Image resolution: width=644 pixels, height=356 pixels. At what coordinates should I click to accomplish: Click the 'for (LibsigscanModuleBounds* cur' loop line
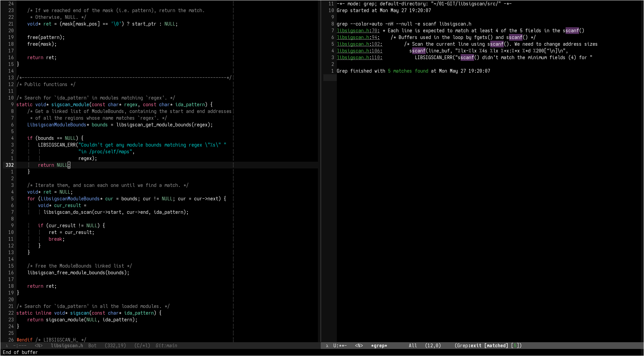(127, 199)
